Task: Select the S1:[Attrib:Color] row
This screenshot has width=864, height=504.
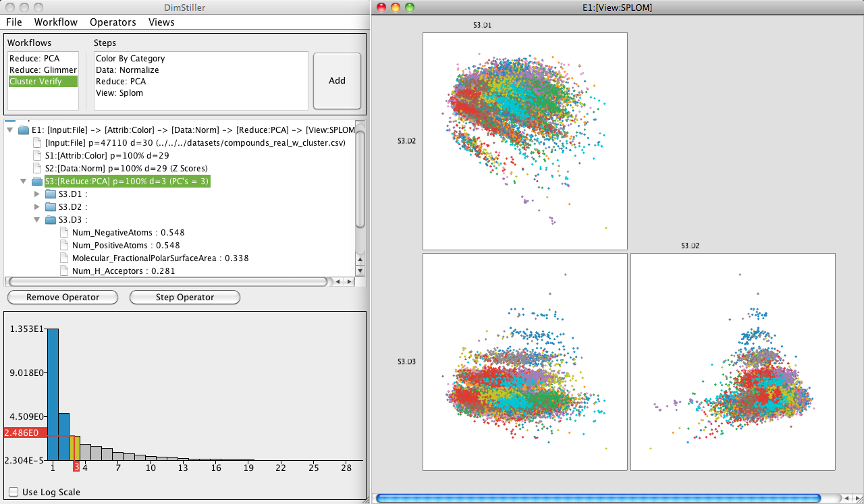Action: (x=107, y=155)
